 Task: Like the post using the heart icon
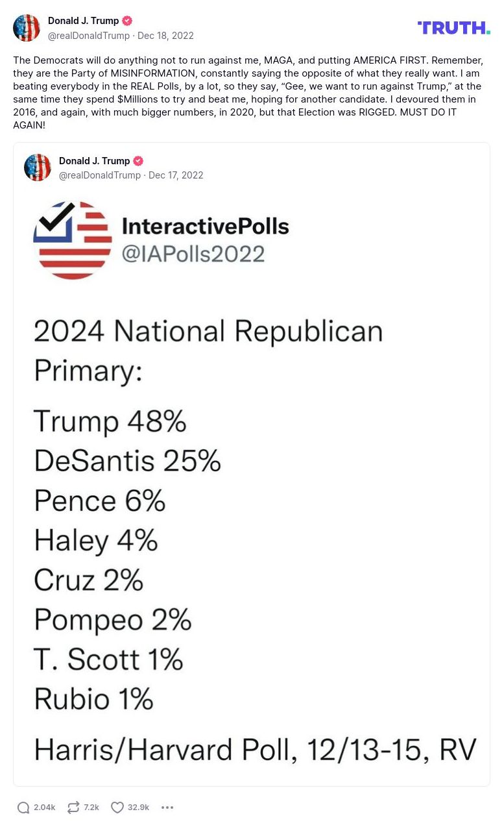117,807
